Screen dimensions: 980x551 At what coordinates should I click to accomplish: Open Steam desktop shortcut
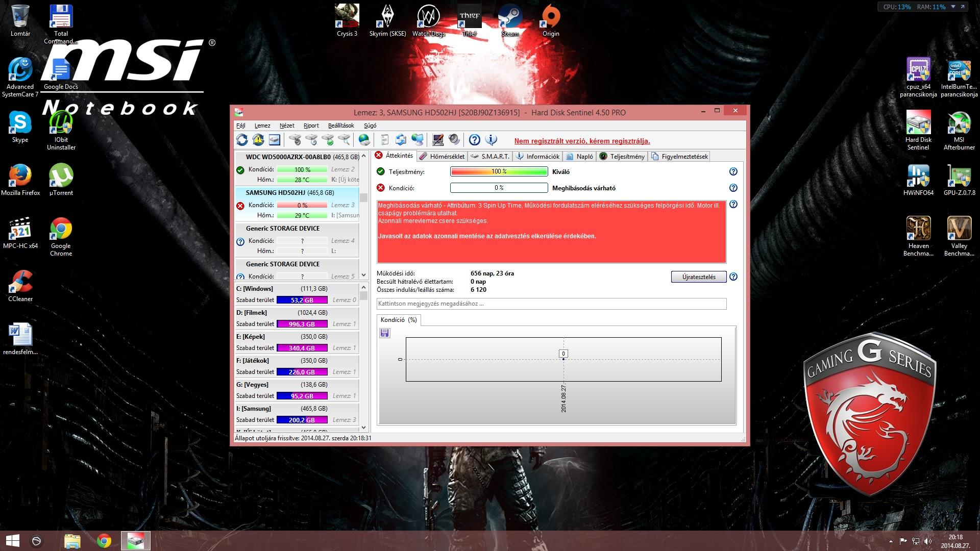[510, 20]
